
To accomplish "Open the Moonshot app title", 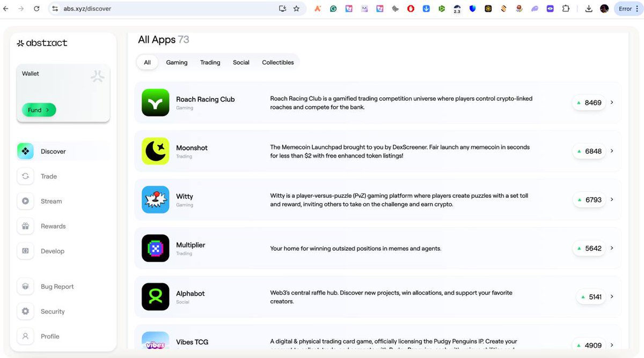I will point(192,148).
